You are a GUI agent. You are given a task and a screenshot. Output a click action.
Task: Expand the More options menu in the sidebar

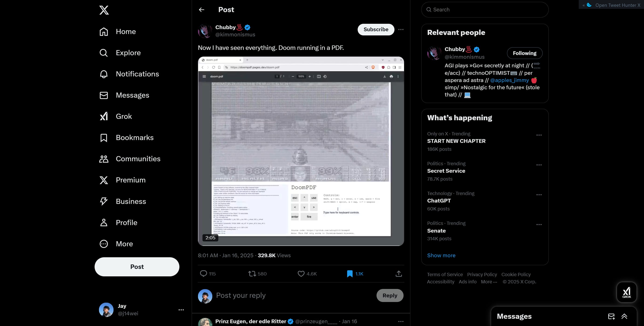click(x=116, y=244)
